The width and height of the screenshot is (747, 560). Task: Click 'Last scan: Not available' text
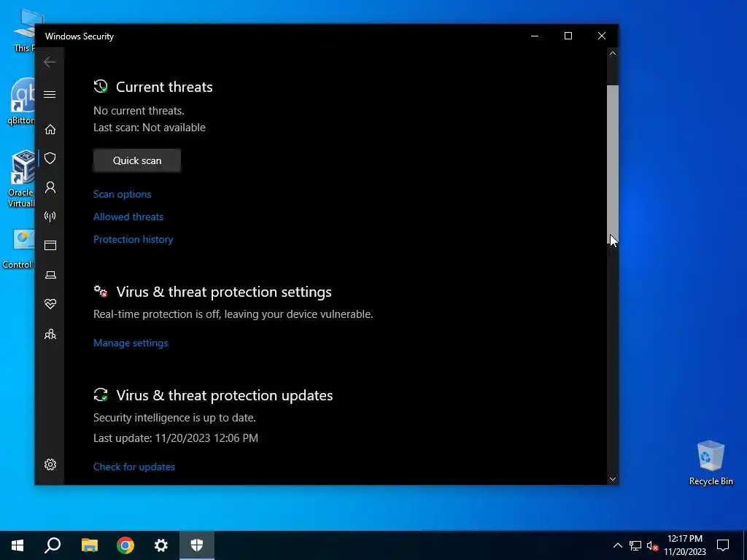click(150, 128)
